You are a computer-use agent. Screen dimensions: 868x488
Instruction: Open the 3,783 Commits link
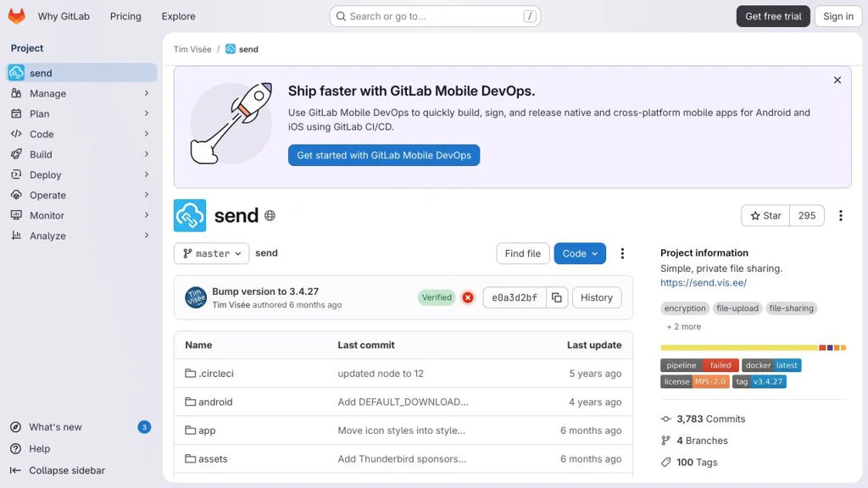[x=710, y=419]
